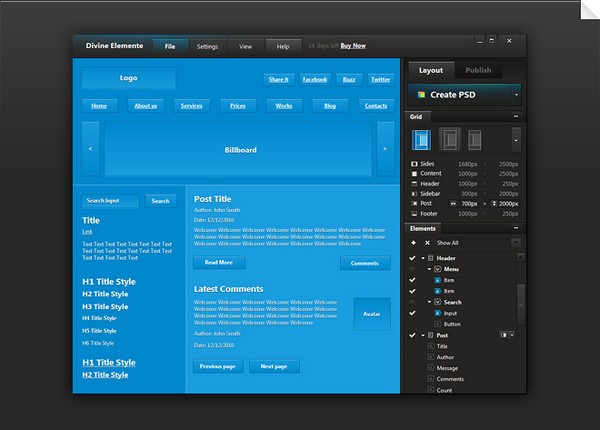Switch to the Publish tab
The image size is (600, 430).
pyautogui.click(x=478, y=70)
